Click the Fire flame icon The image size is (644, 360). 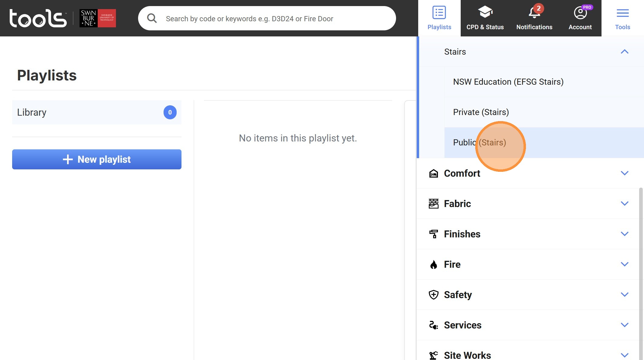tap(433, 264)
